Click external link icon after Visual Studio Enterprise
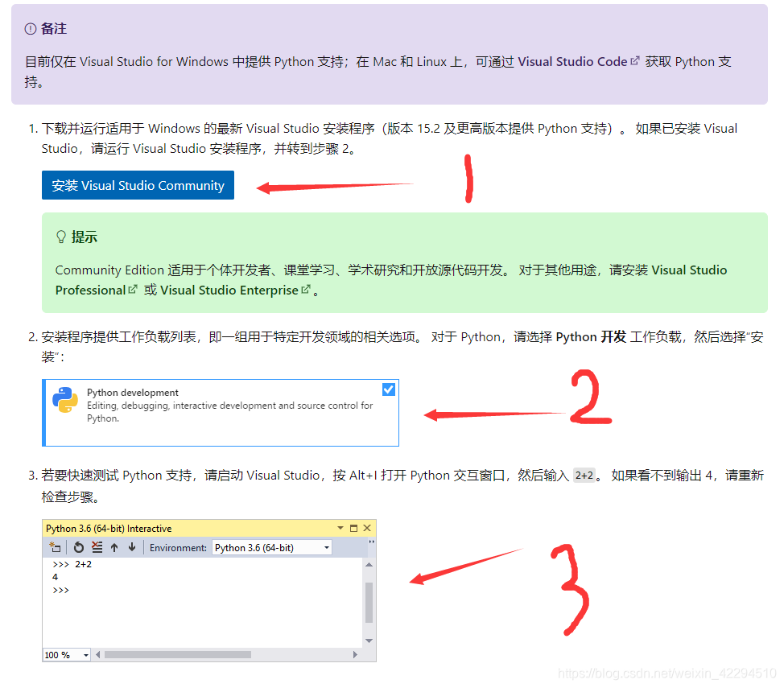784x688 pixels. [x=306, y=289]
